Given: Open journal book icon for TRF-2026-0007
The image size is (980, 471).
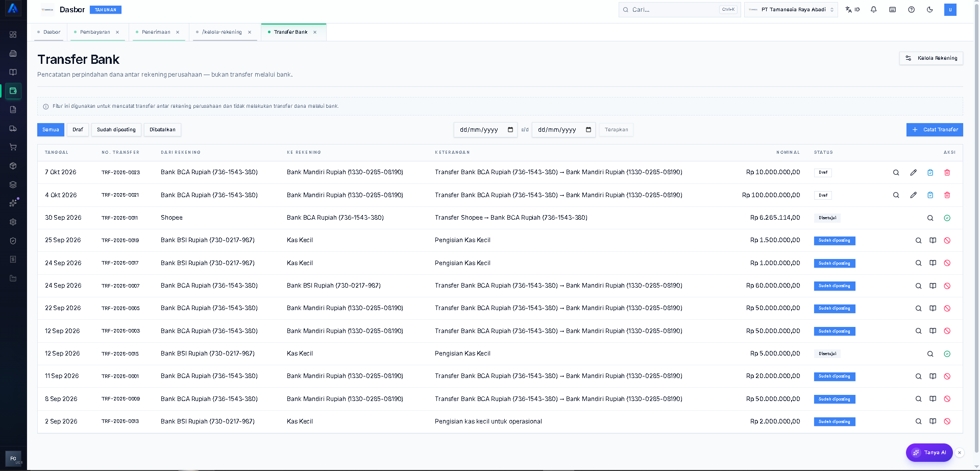Looking at the screenshot, I should coord(933,286).
